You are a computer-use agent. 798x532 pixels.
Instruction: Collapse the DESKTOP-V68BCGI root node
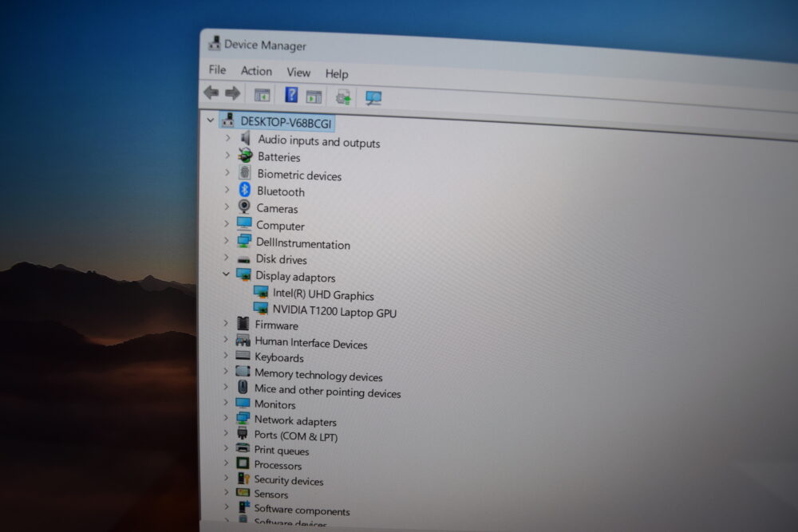point(210,120)
